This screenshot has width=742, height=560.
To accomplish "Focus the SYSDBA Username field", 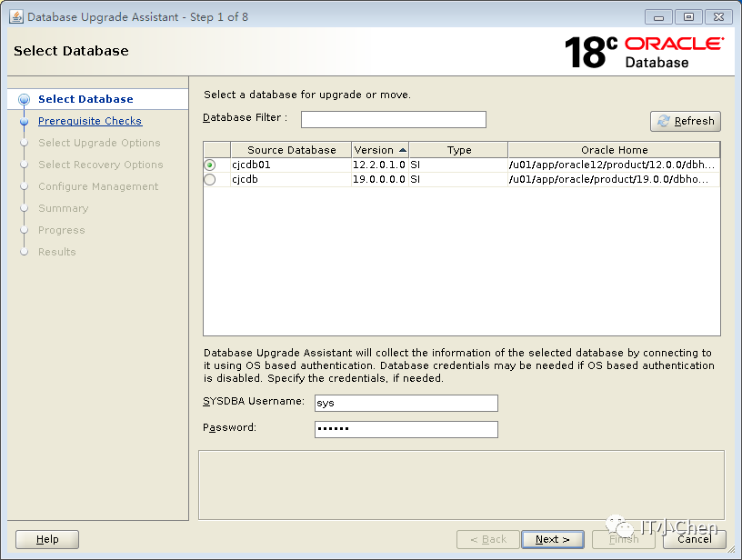I will (406, 403).
